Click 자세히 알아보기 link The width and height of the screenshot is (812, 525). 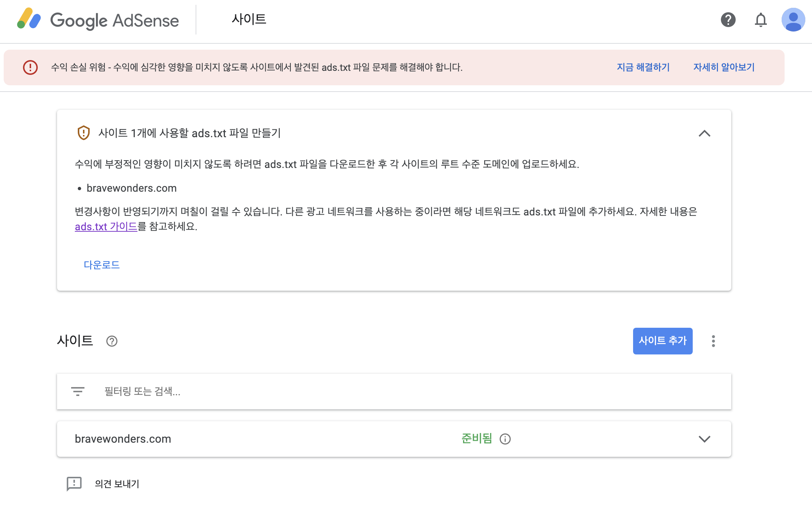pos(724,67)
